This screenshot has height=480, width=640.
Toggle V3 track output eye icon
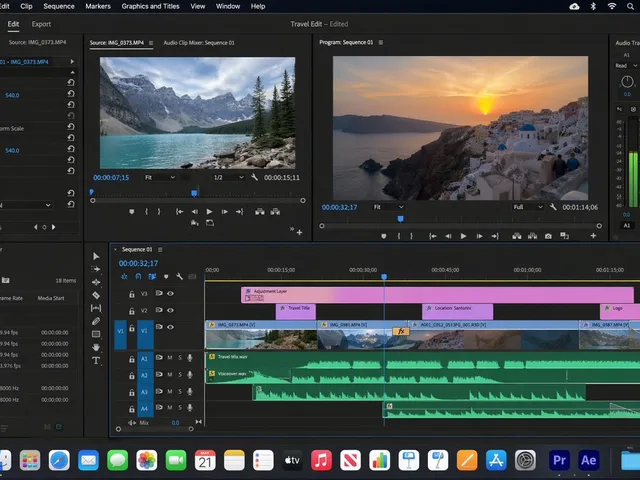coord(170,293)
